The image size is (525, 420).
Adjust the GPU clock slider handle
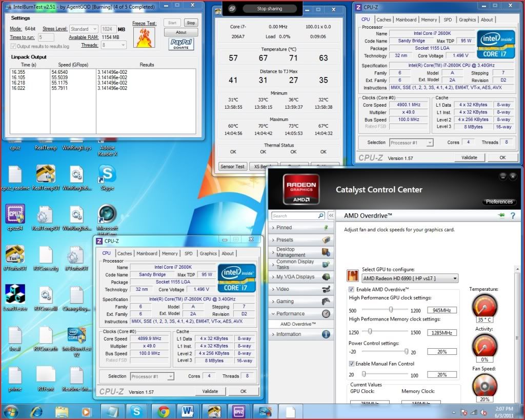point(391,310)
